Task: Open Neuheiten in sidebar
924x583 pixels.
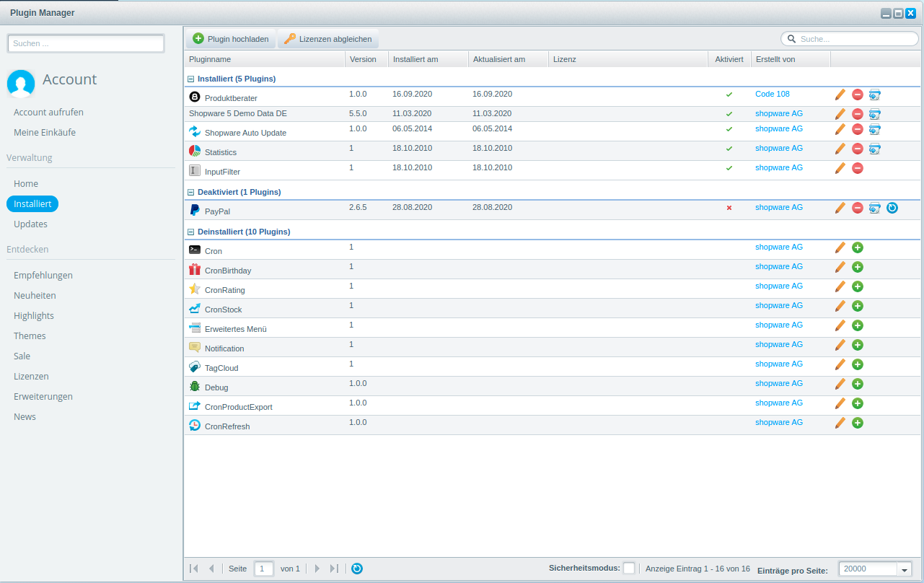Action: pyautogui.click(x=35, y=296)
